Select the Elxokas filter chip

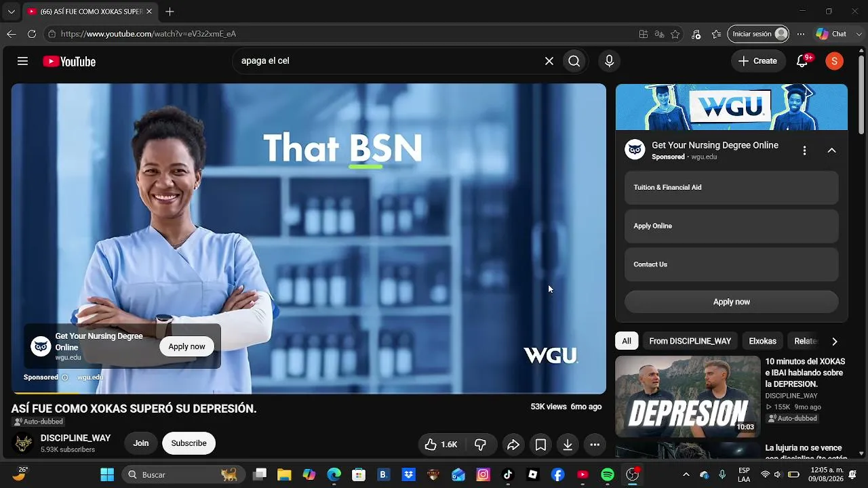[x=762, y=341]
